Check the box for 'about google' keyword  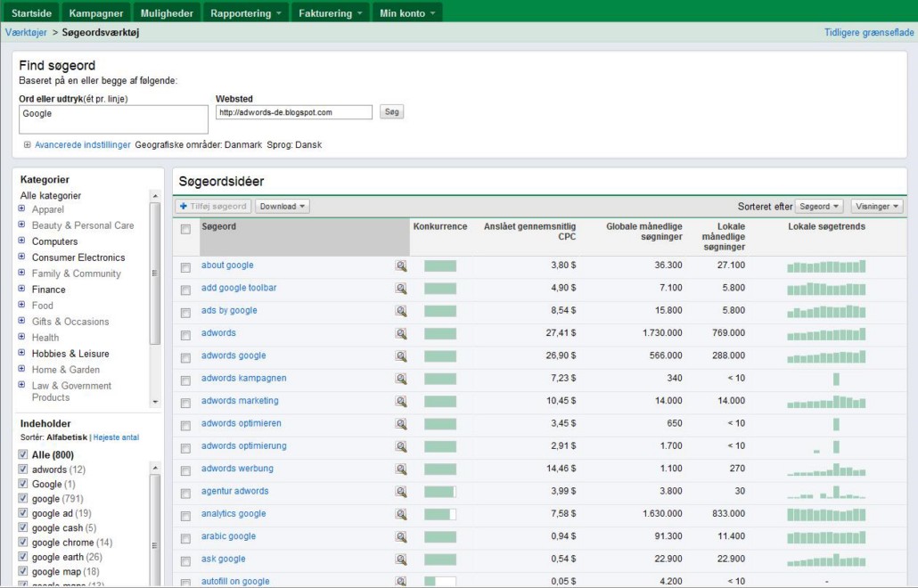tap(185, 267)
